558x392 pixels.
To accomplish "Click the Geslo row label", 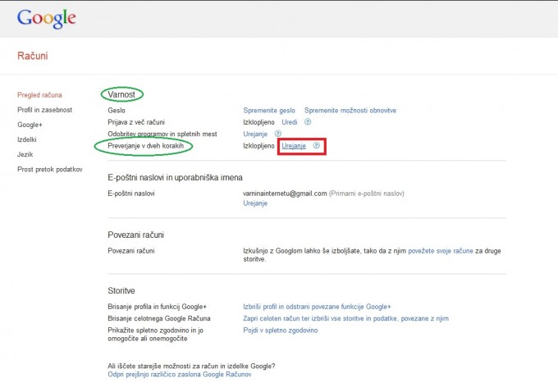I will coord(117,111).
